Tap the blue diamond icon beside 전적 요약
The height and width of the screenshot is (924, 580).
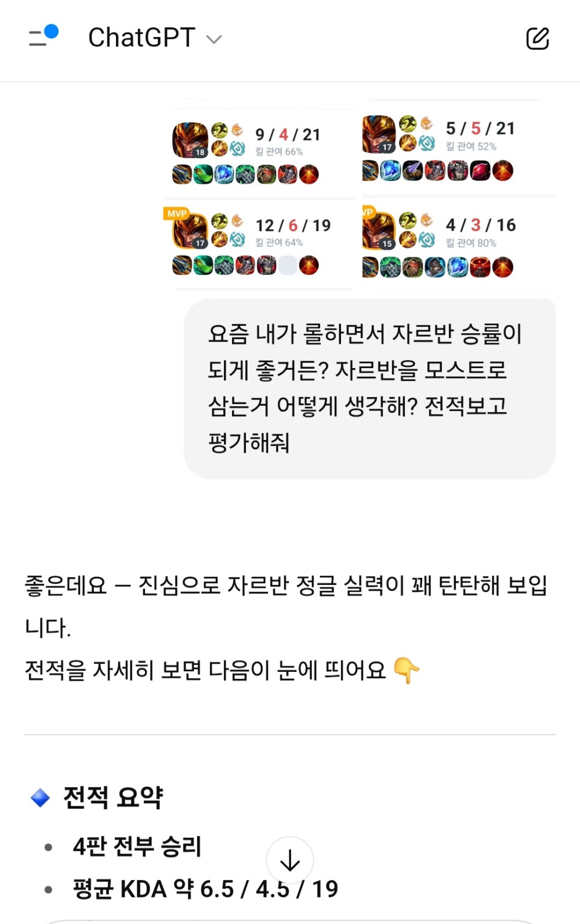(x=40, y=798)
